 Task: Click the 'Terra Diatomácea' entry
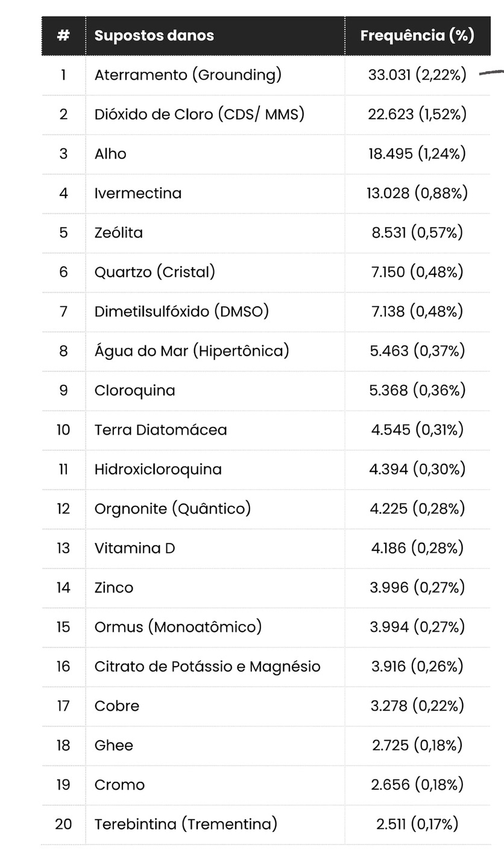161,430
